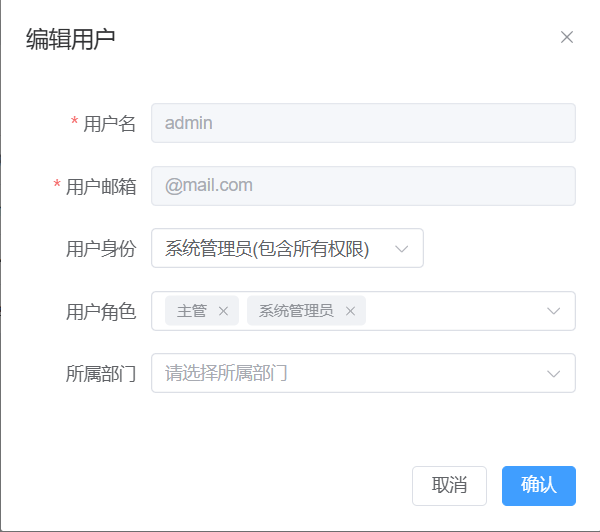Close the 编辑用户 dialog with the X icon
600x532 pixels.
click(x=567, y=37)
